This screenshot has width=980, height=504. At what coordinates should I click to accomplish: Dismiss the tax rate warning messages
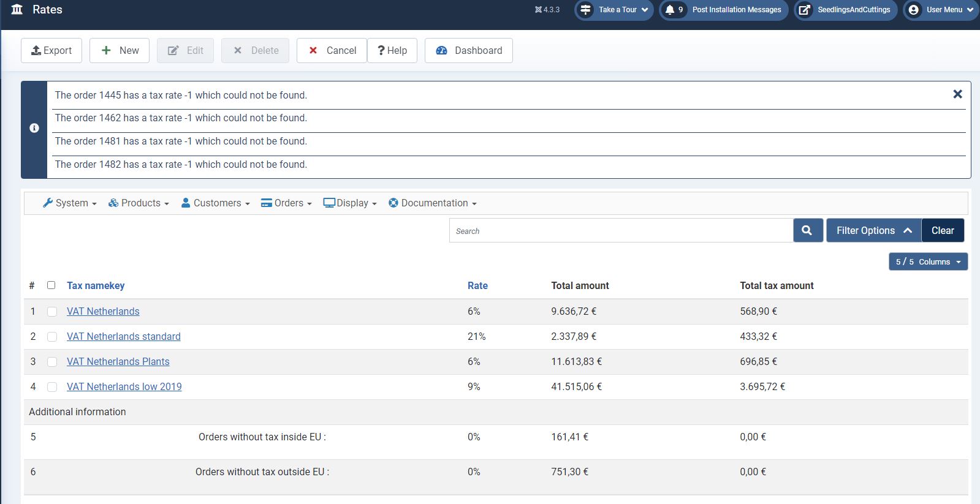click(957, 94)
